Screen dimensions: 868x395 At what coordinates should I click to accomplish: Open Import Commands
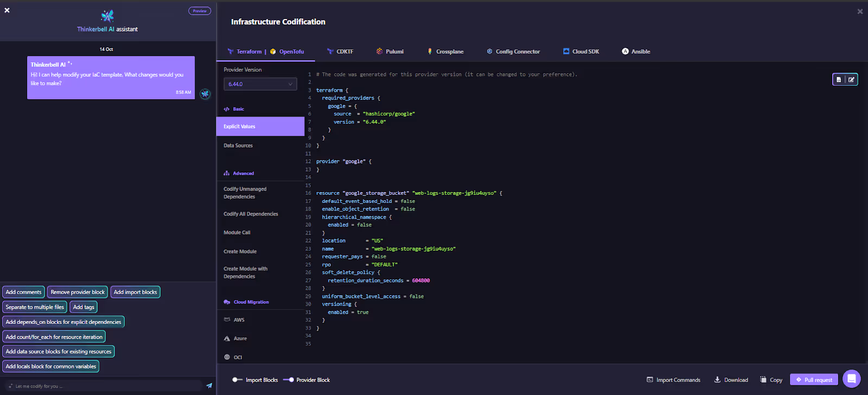coord(673,380)
